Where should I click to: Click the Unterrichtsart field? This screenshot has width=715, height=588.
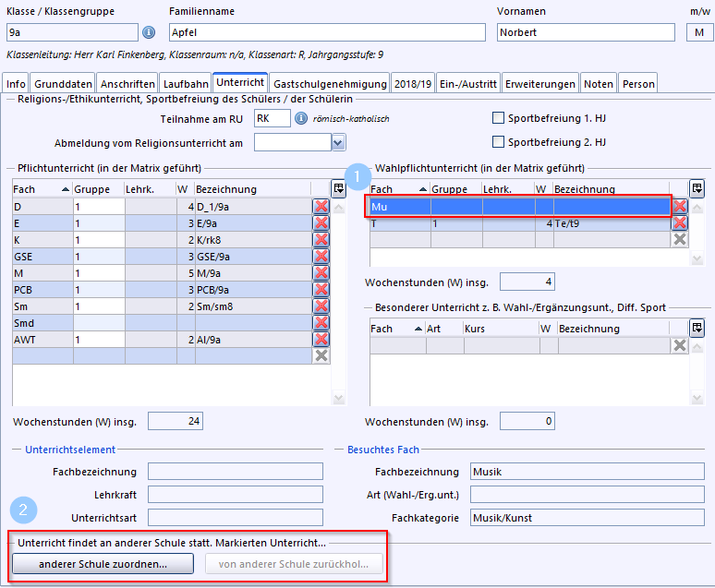236,517
